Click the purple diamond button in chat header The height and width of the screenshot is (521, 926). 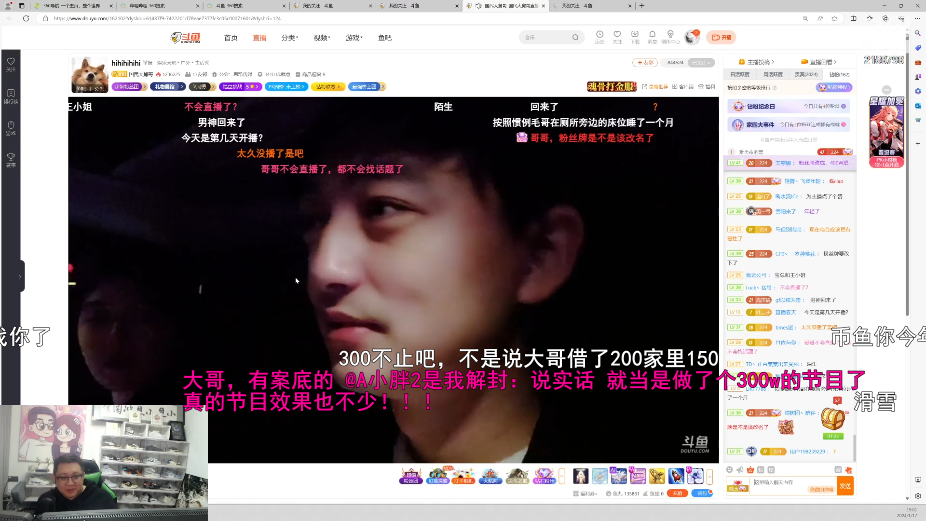pos(834,87)
